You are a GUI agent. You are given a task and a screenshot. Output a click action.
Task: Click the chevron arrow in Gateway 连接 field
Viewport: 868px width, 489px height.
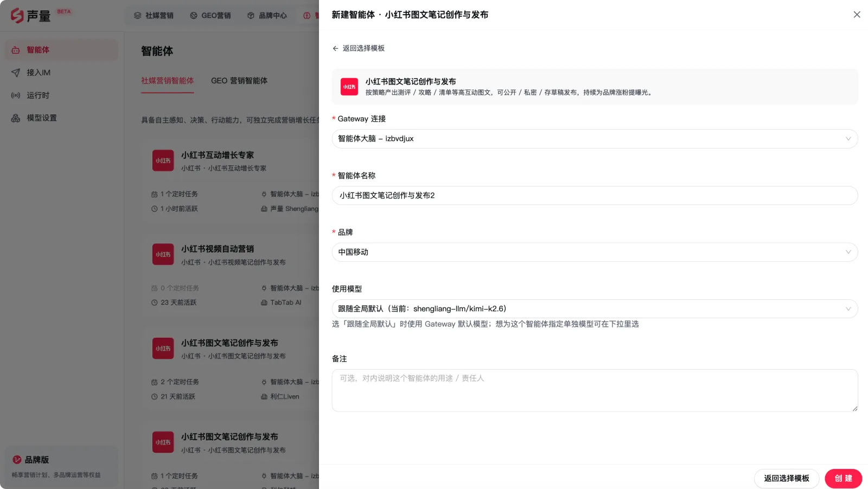(x=848, y=139)
